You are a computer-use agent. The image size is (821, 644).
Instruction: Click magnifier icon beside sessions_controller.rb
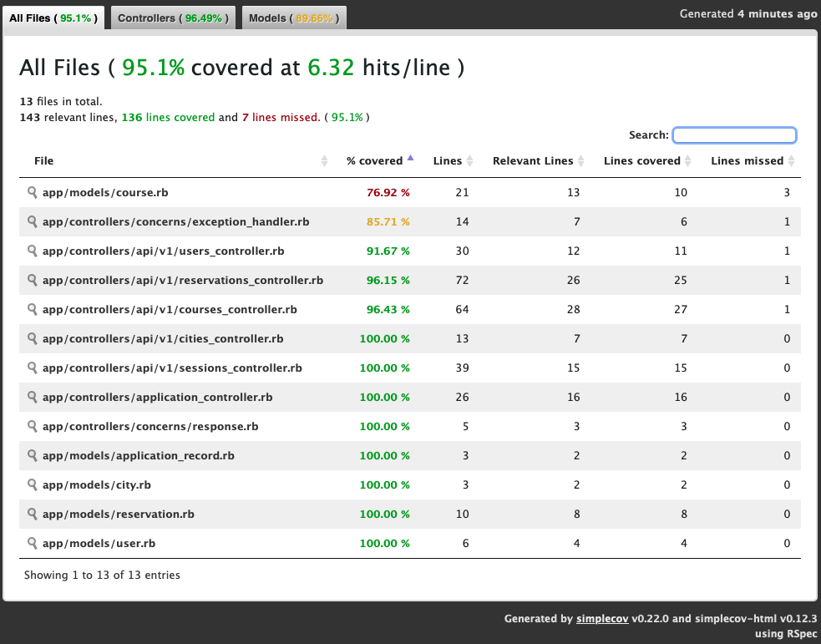click(x=33, y=368)
